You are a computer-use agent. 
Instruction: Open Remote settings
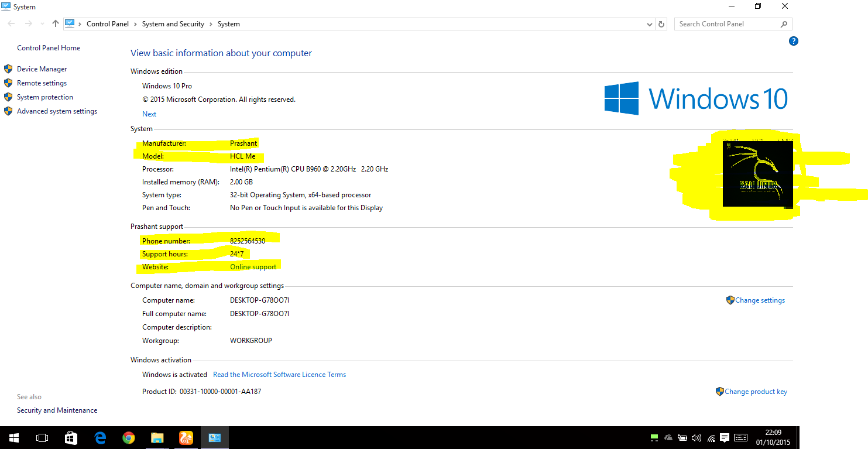pyautogui.click(x=42, y=83)
